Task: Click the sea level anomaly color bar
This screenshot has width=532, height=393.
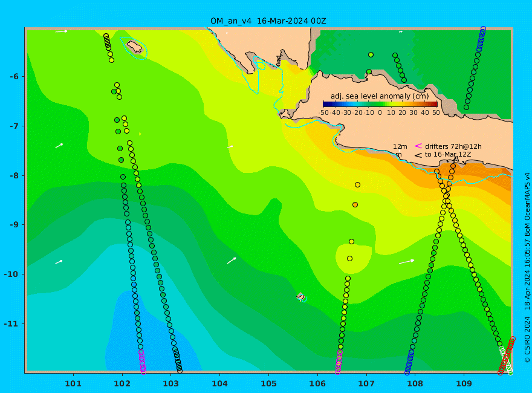Action: pyautogui.click(x=380, y=104)
